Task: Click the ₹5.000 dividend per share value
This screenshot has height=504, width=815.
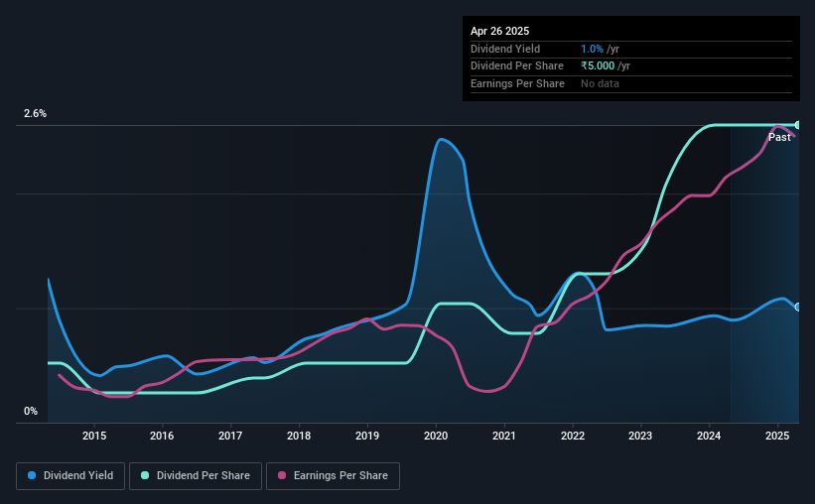Action: 598,66
